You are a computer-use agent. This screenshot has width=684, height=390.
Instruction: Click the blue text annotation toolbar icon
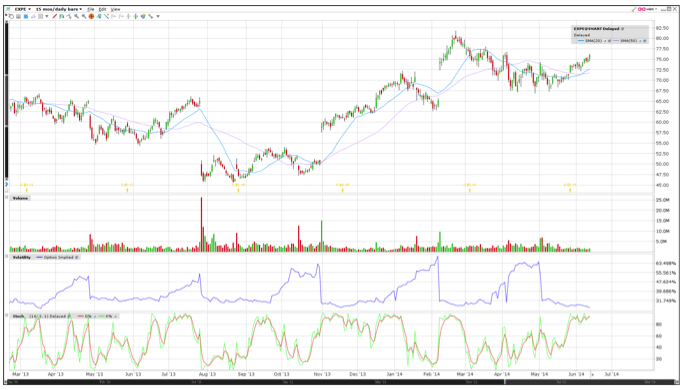click(x=99, y=16)
